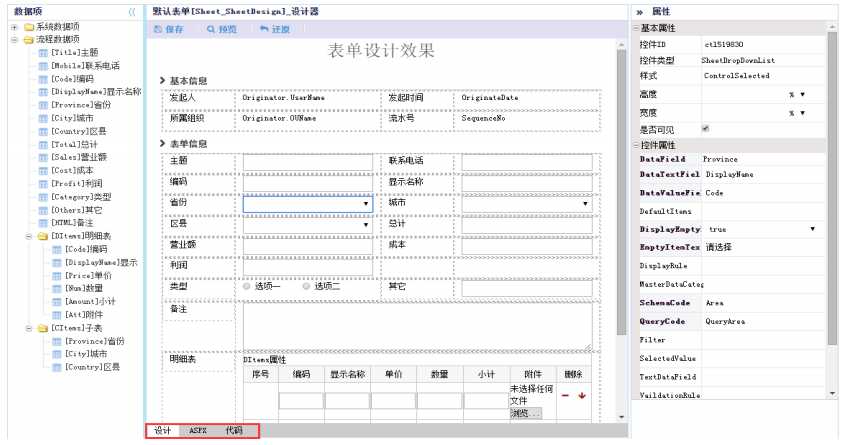Click the red minus delete-row icon

point(565,396)
